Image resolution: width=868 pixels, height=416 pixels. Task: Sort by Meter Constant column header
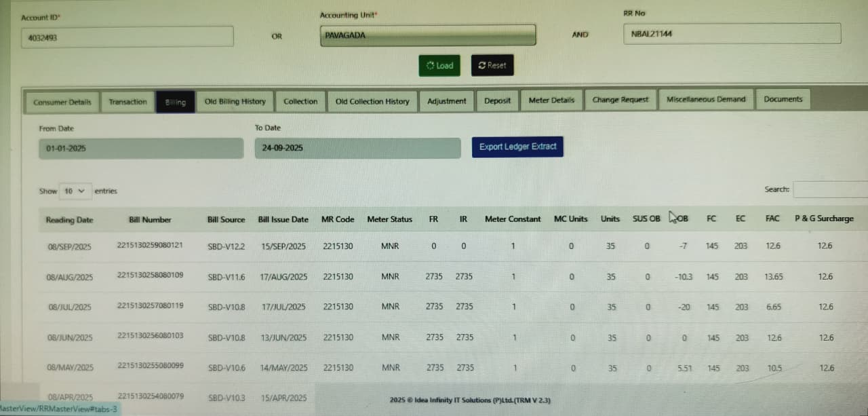tap(513, 219)
